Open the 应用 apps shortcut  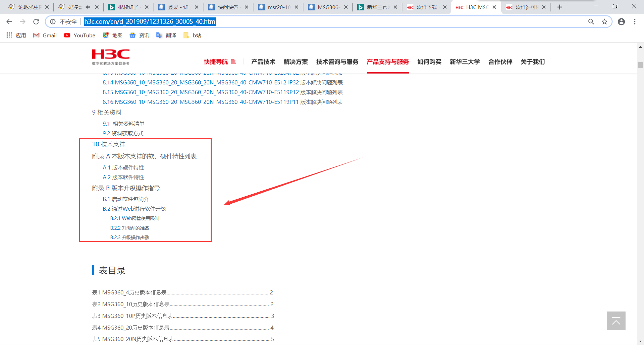pyautogui.click(x=16, y=35)
